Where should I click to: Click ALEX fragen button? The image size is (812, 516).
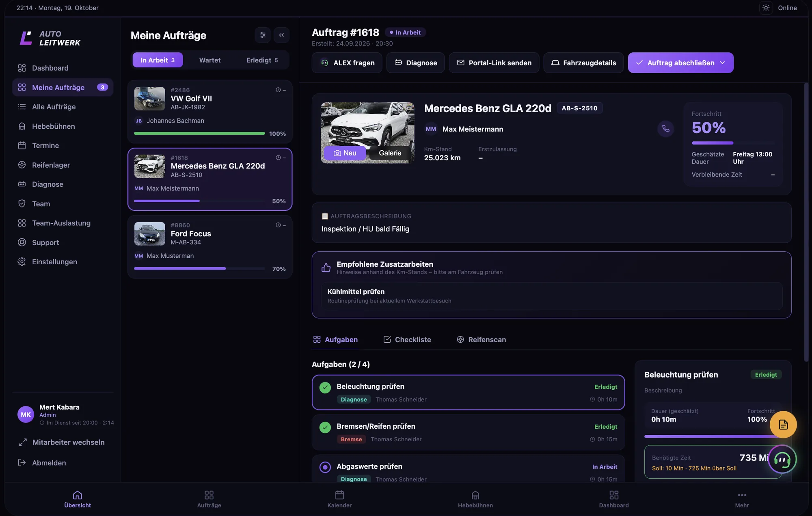(x=347, y=63)
